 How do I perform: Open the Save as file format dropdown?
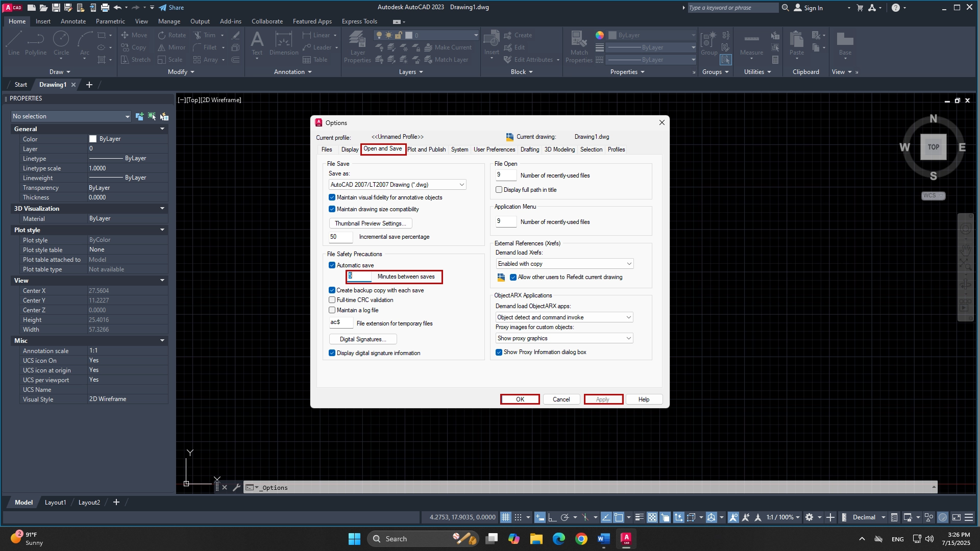pos(398,185)
